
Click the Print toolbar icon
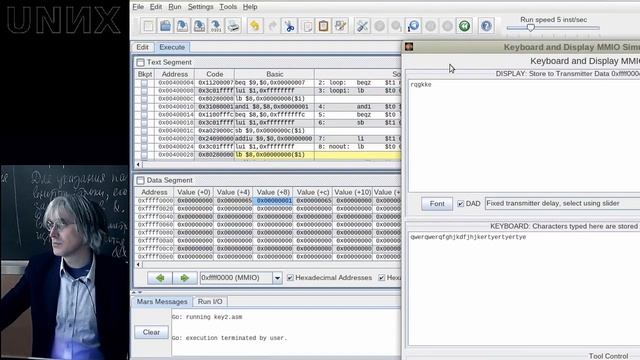click(x=233, y=26)
